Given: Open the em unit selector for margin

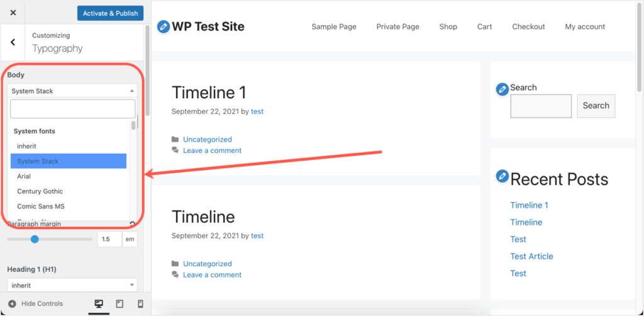Looking at the screenshot, I should (x=130, y=239).
